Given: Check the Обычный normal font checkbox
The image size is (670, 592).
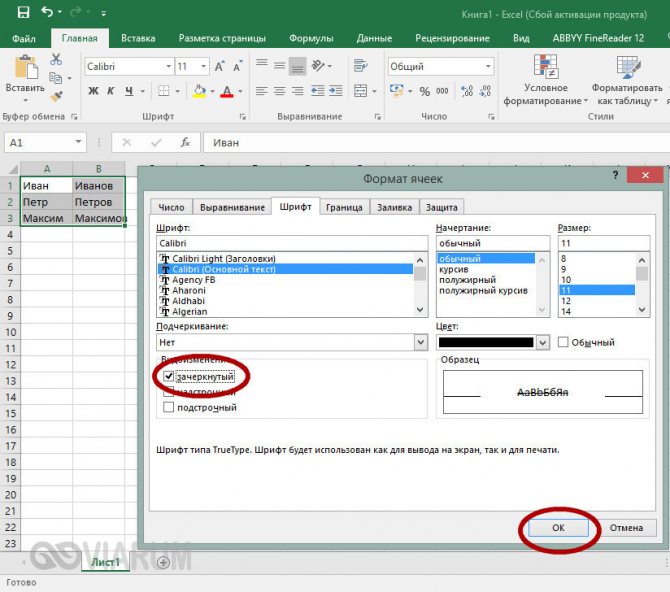Looking at the screenshot, I should [x=563, y=342].
